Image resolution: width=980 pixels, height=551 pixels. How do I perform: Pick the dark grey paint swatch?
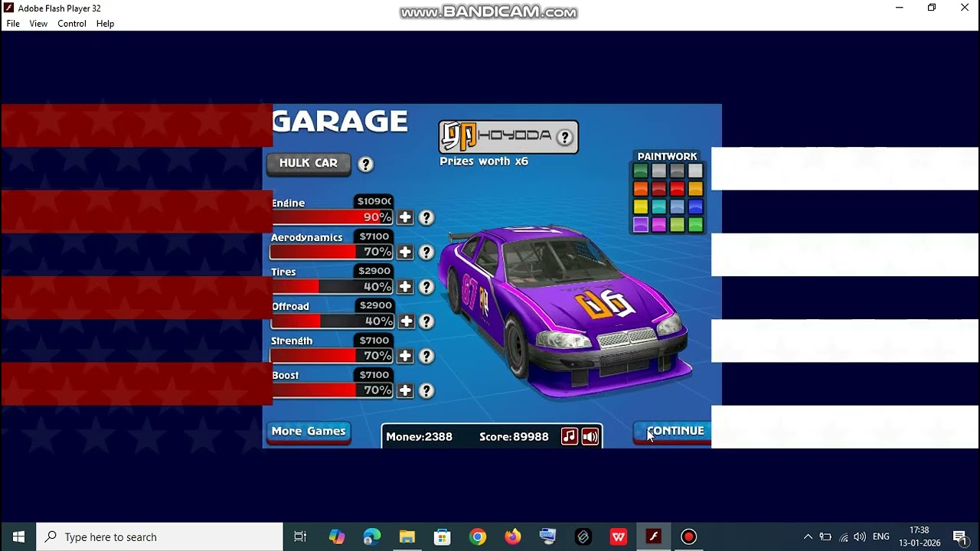(x=677, y=171)
